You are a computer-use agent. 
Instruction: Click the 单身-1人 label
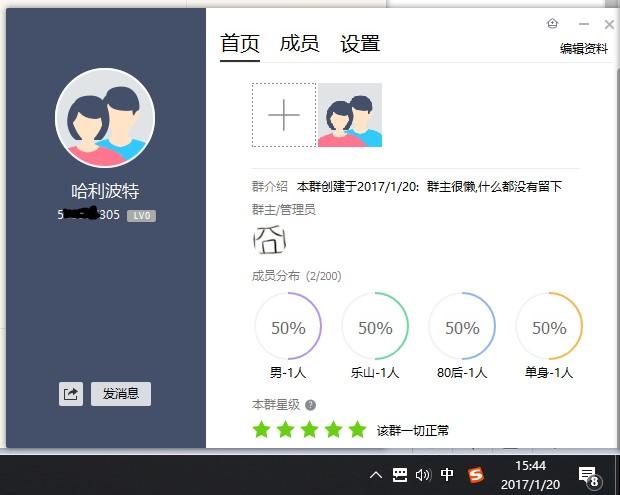tap(549, 372)
